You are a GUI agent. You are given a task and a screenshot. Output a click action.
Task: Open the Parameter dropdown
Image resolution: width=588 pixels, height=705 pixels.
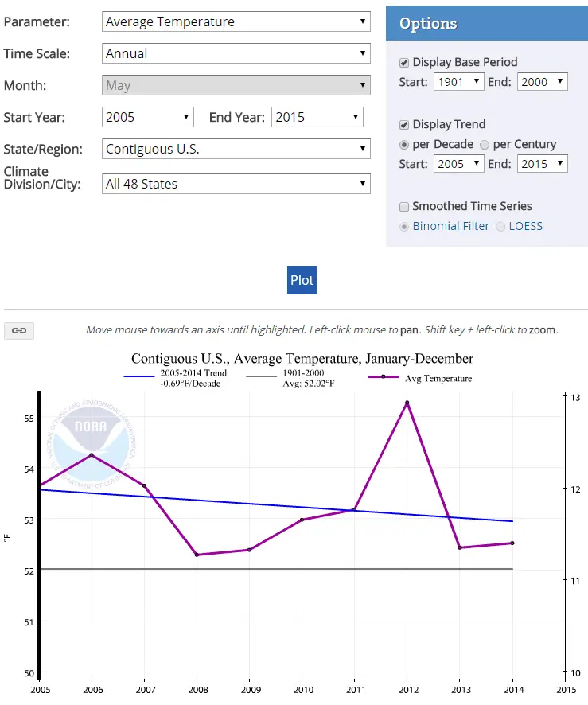tap(236, 21)
